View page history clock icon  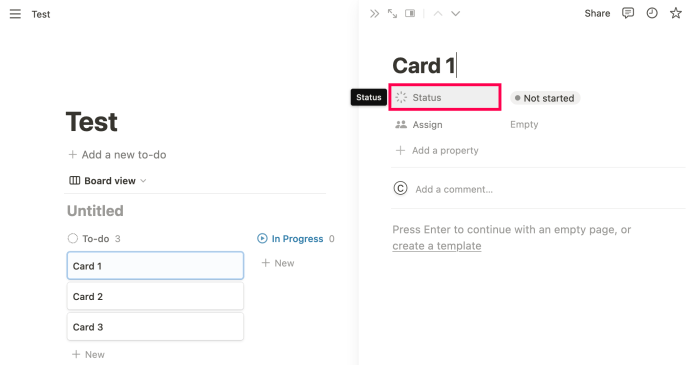(x=652, y=13)
